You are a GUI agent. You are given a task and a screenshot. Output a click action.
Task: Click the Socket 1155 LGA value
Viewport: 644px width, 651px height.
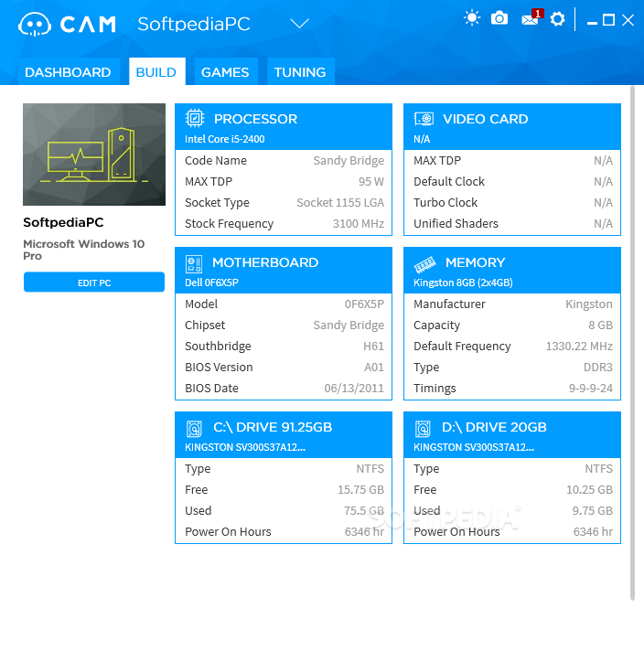pos(340,203)
